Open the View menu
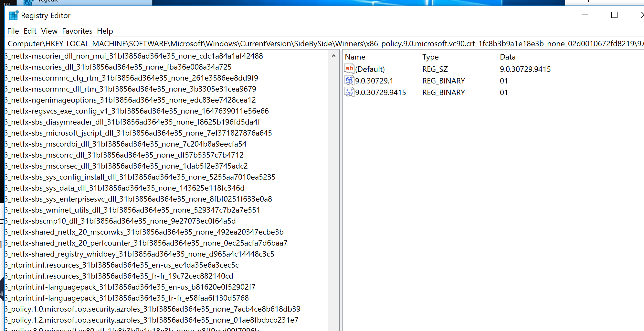 click(49, 31)
